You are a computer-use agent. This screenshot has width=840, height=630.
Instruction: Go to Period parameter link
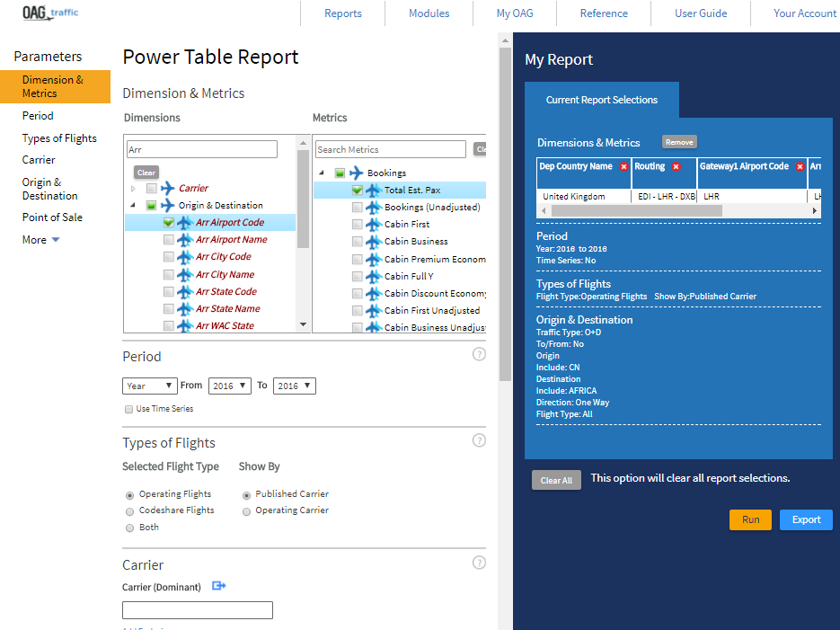(x=38, y=116)
